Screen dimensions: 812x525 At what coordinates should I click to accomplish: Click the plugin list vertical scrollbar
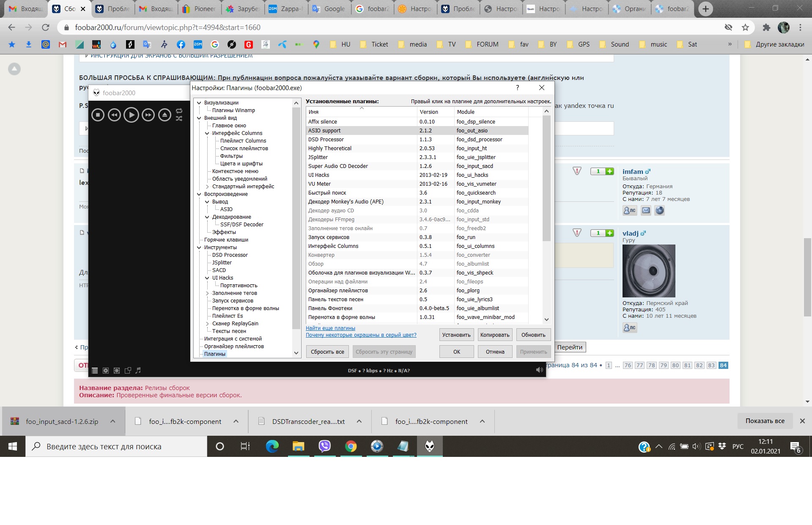pos(546,178)
